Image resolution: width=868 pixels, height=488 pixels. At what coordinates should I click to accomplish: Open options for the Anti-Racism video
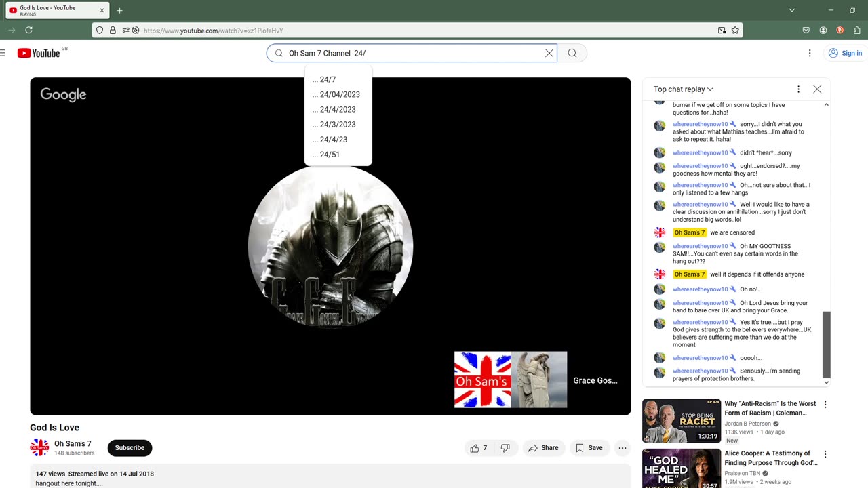pyautogui.click(x=825, y=405)
